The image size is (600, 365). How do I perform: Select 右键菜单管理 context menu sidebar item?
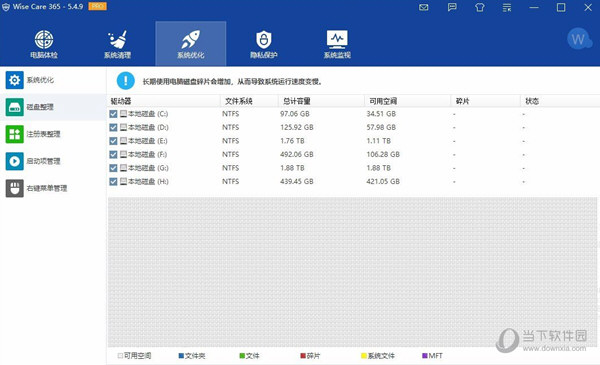(x=53, y=188)
